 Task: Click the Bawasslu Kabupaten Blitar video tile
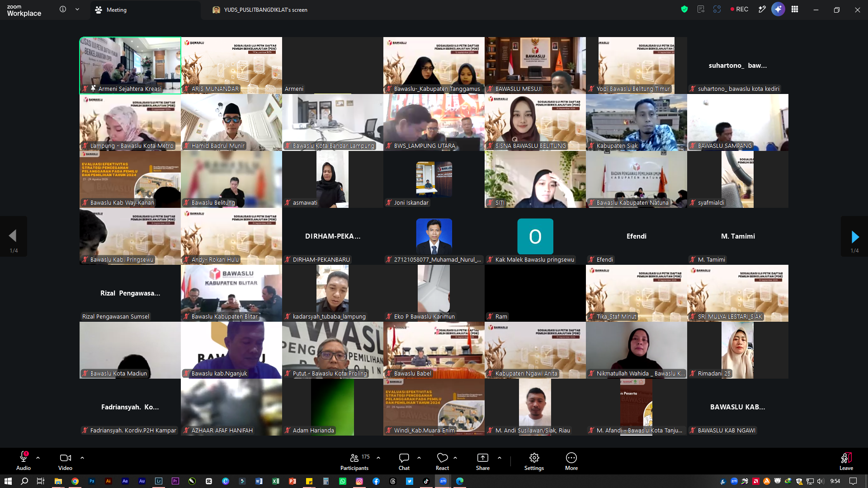tap(231, 293)
